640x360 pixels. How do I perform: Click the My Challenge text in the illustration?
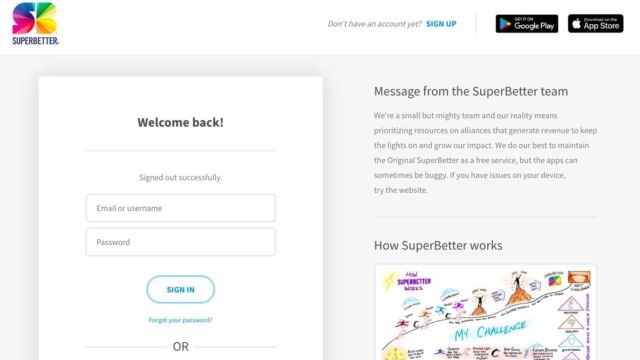click(x=490, y=331)
